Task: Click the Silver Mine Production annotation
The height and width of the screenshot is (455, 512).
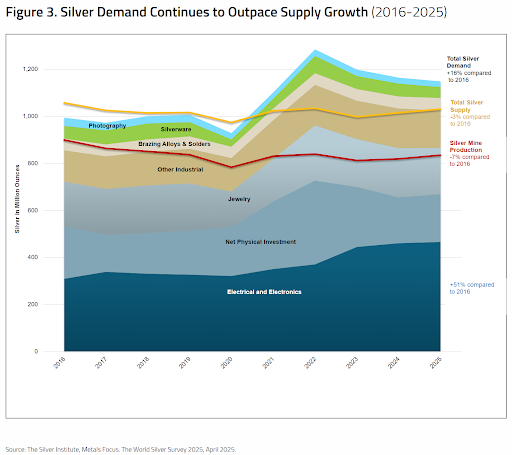Action: pyautogui.click(x=469, y=153)
